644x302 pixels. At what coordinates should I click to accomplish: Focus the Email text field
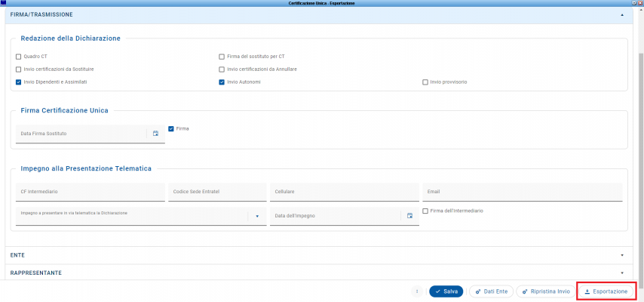522,192
